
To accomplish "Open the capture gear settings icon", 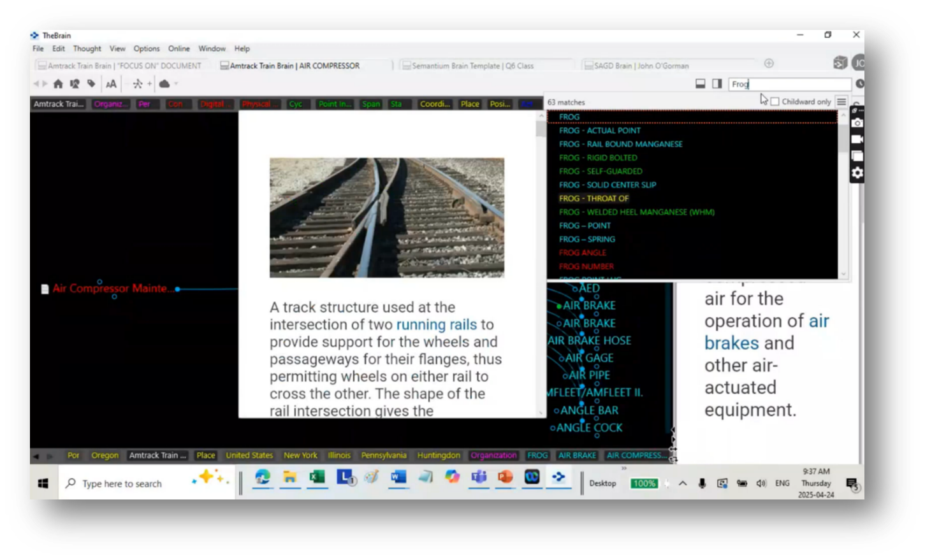I will 857,173.
